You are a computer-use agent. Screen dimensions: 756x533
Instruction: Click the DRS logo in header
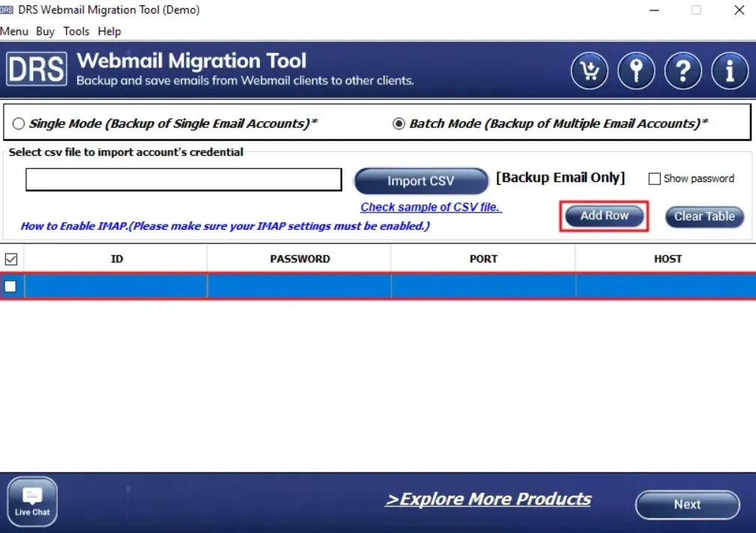click(37, 70)
